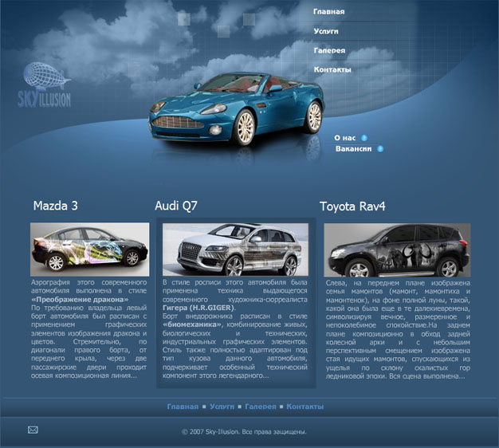Click the «Преображение дракона» bold text
Image resolution: width=499 pixels, height=448 pixels.
[80, 300]
